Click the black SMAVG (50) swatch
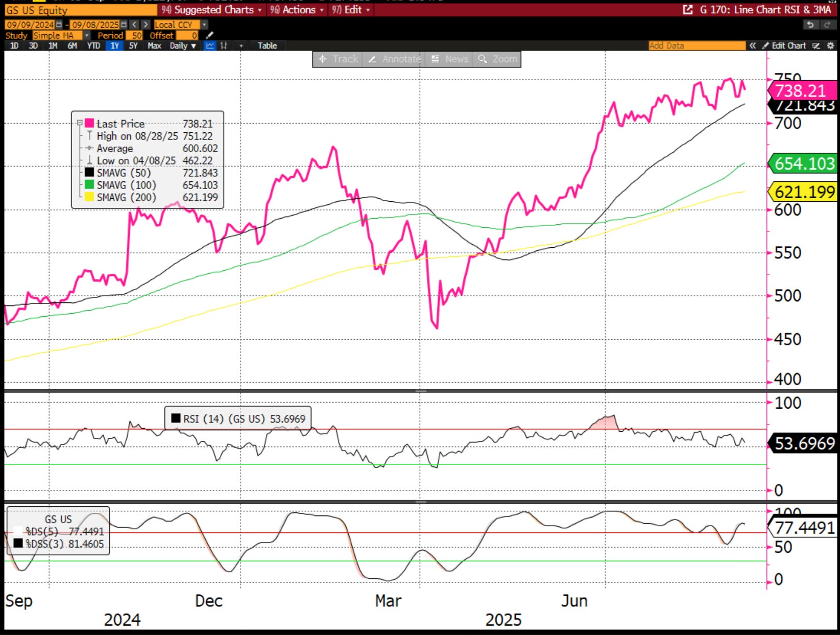The height and width of the screenshot is (635, 840). point(89,172)
